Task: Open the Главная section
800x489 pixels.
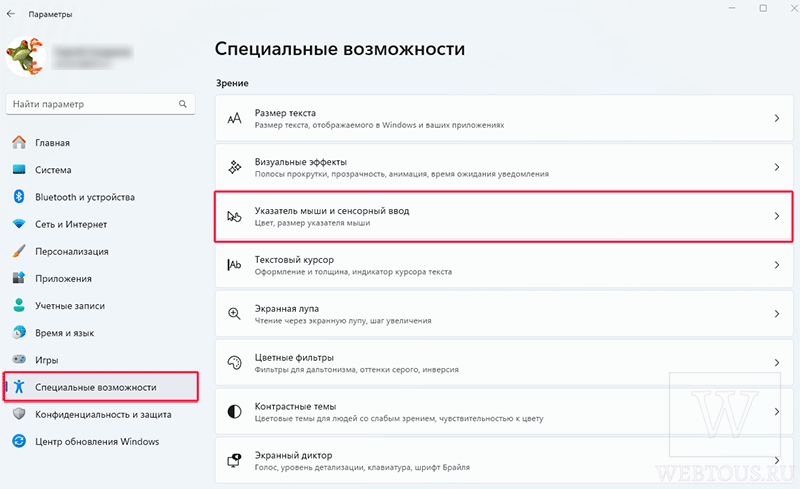Action: (101, 142)
